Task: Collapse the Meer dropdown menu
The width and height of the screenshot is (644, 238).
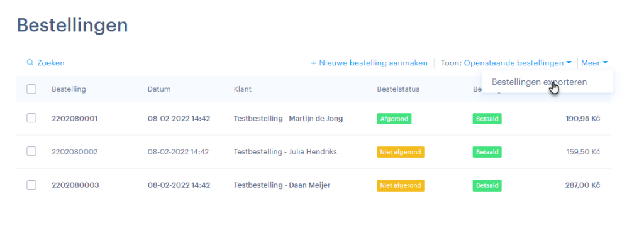Action: (594, 63)
